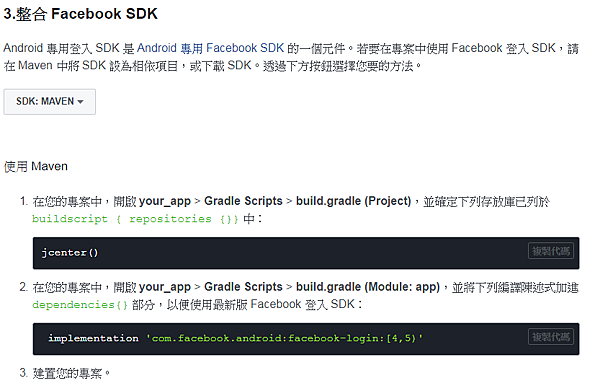Click the build.gradle (Project) bold text

(353, 201)
